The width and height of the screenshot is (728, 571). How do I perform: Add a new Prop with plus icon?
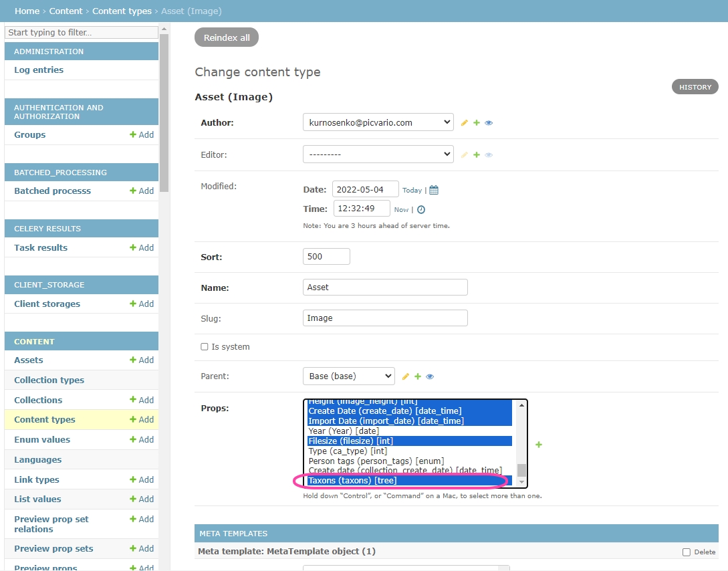coord(539,445)
